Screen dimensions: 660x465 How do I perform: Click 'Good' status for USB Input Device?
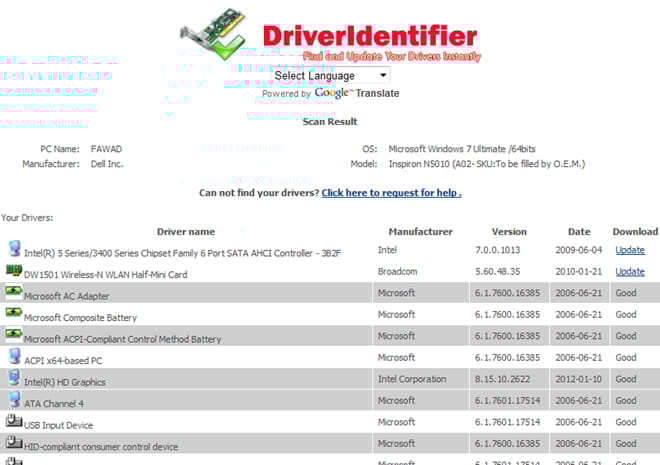click(x=626, y=422)
